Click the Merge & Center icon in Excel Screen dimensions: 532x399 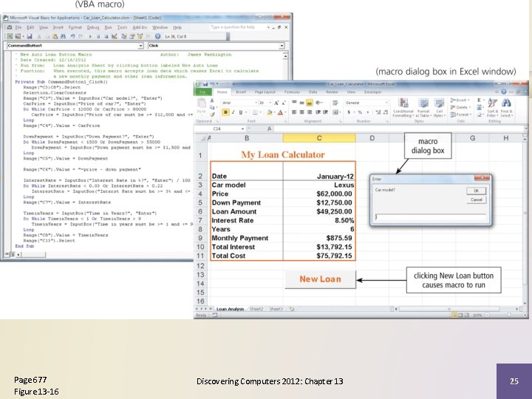pyautogui.click(x=335, y=112)
